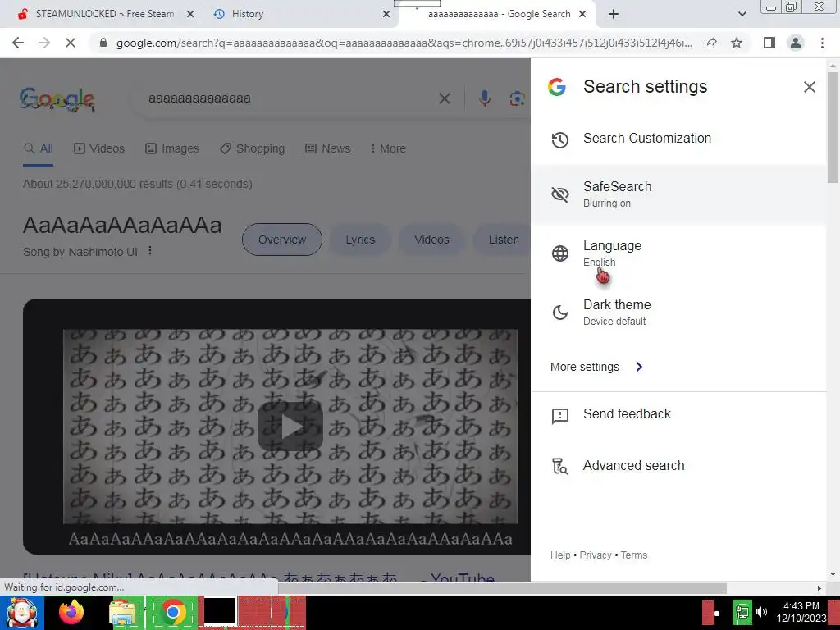
Task: Play the AaAaAaAAaAaAAa video
Action: click(290, 427)
